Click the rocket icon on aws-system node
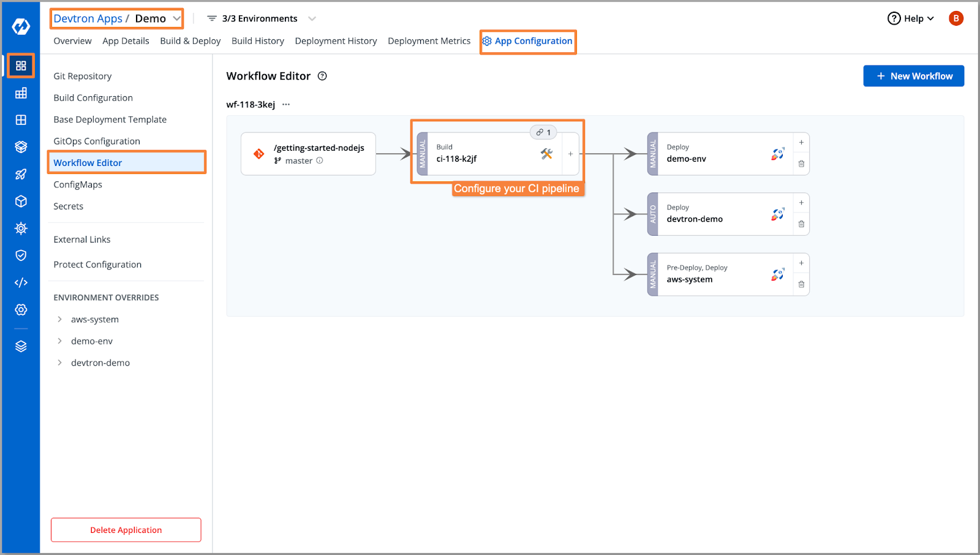980x555 pixels. [778, 275]
